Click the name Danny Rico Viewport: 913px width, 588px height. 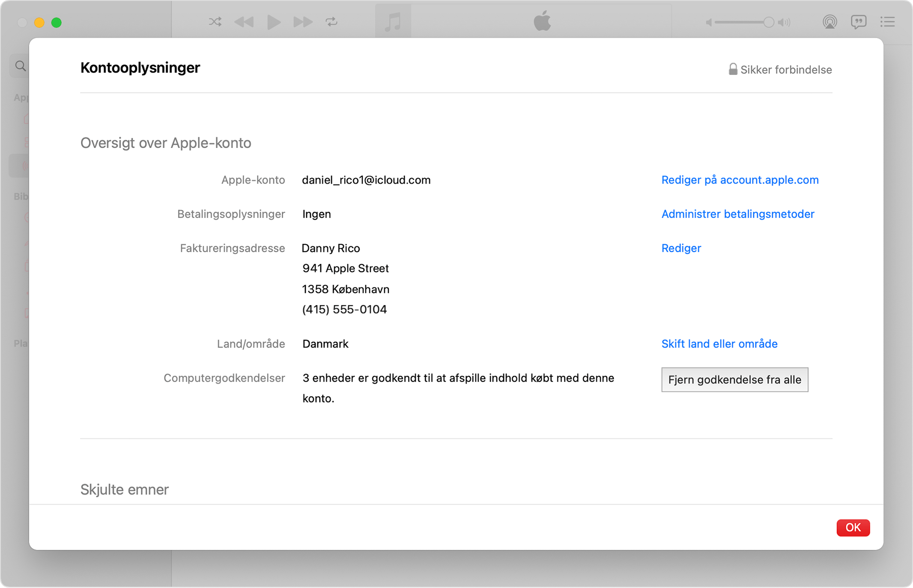(331, 248)
